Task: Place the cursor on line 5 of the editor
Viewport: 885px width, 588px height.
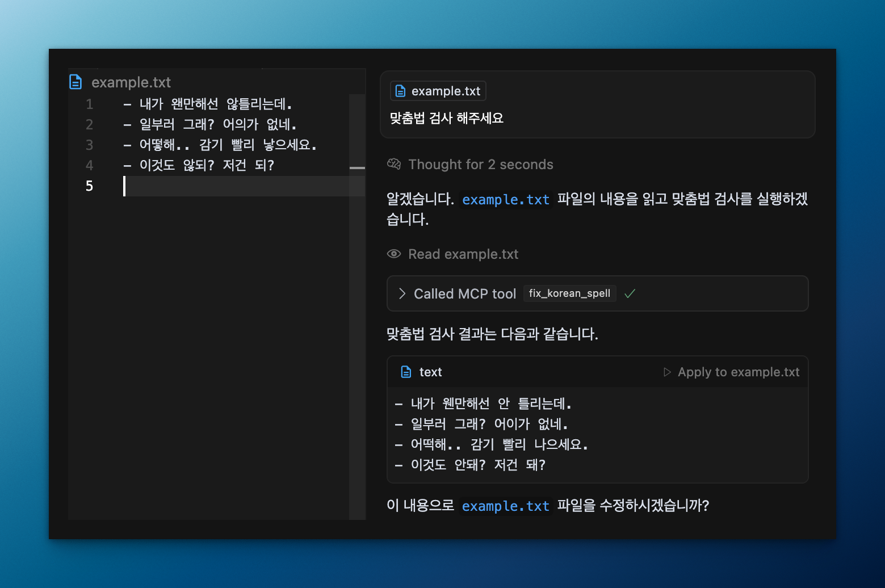Action: (x=199, y=186)
